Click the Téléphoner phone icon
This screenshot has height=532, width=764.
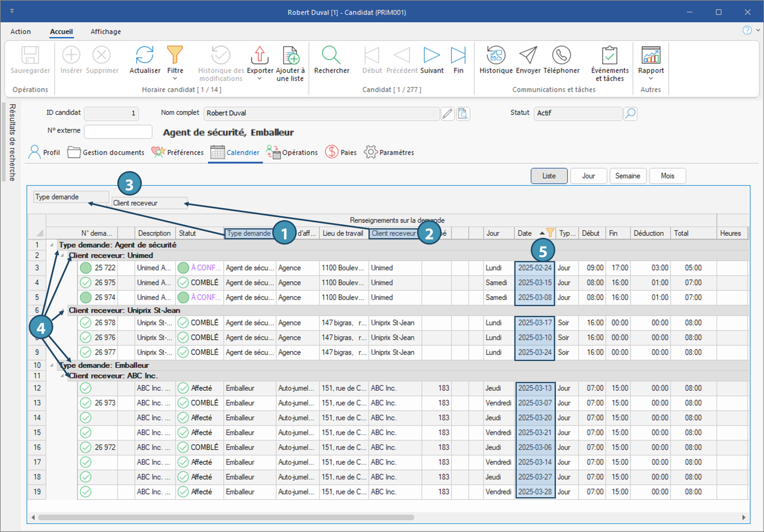click(x=561, y=55)
